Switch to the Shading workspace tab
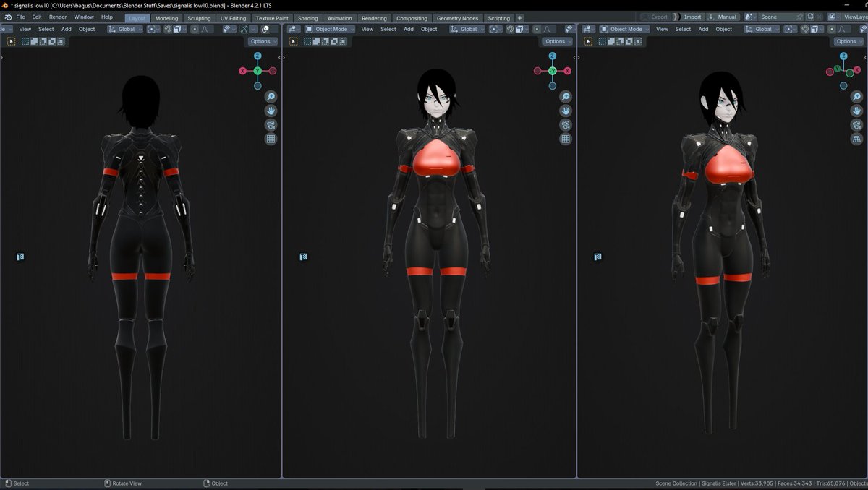868x490 pixels. (x=307, y=17)
